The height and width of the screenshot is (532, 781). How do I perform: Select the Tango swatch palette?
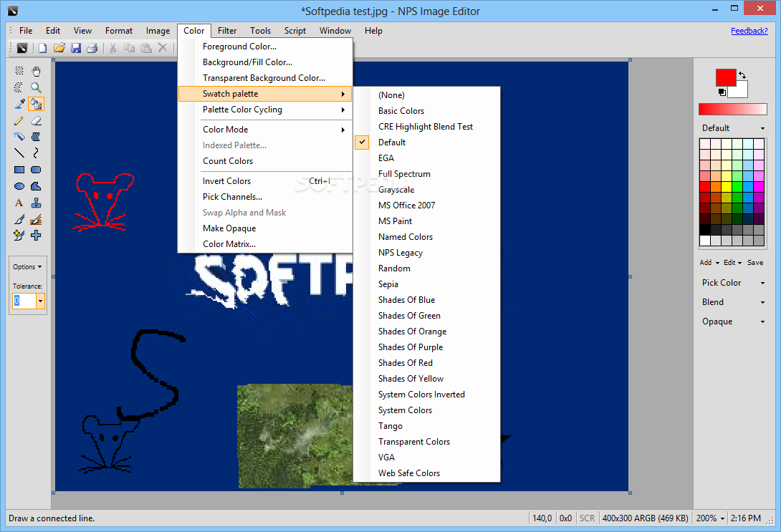click(427, 426)
